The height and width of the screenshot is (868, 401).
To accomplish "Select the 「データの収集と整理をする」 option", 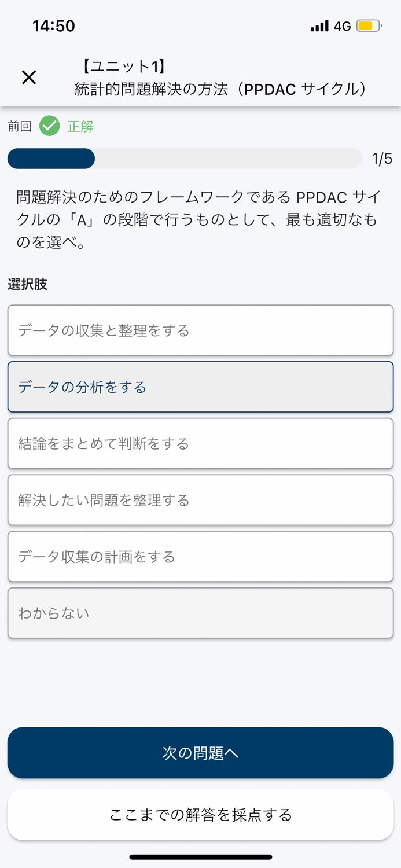I will pyautogui.click(x=200, y=329).
